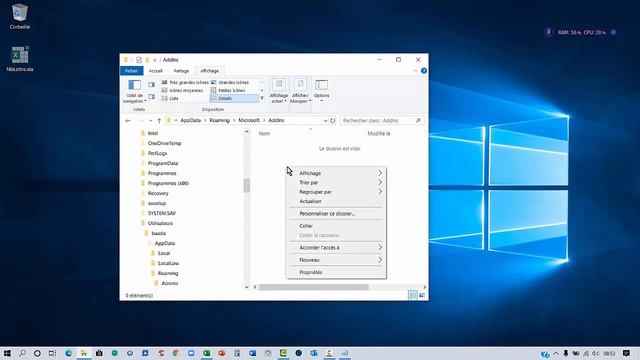The image size is (640, 360).
Task: Open the Explorer help question-mark icon
Action: pos(424,71)
